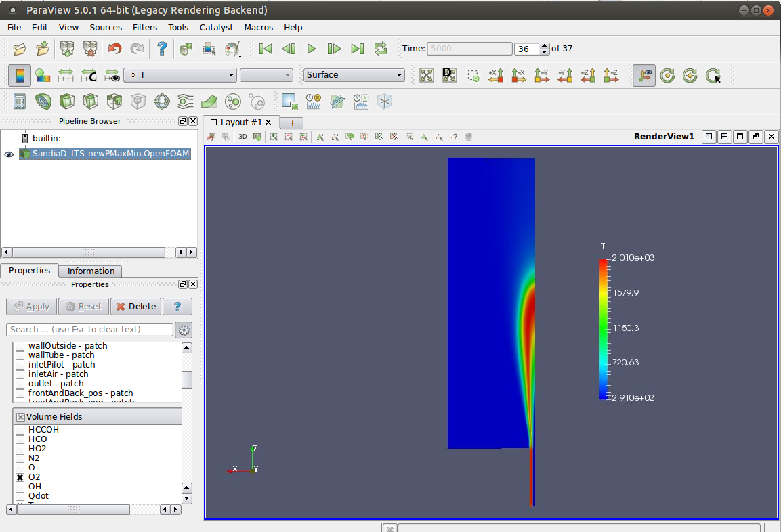Image resolution: width=781 pixels, height=532 pixels.
Task: Set view direction to -Z
Action: coord(611,75)
